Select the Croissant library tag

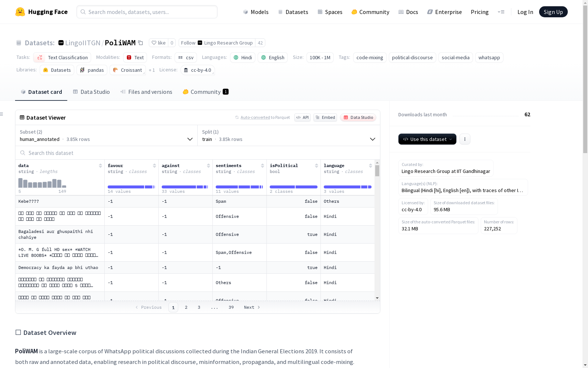click(x=128, y=70)
